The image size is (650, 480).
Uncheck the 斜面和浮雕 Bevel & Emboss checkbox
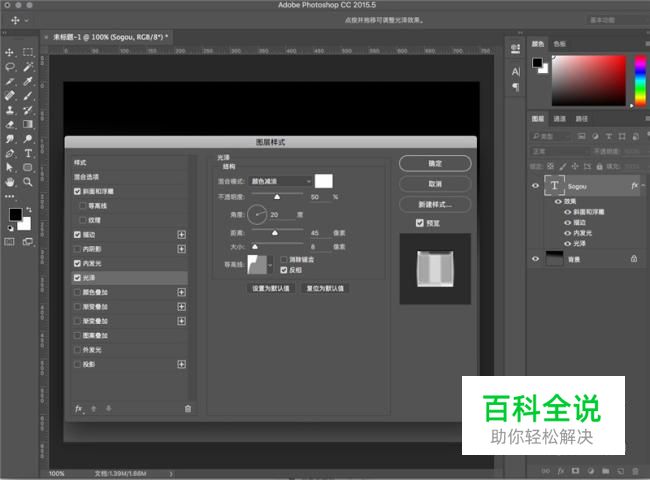[x=77, y=192]
